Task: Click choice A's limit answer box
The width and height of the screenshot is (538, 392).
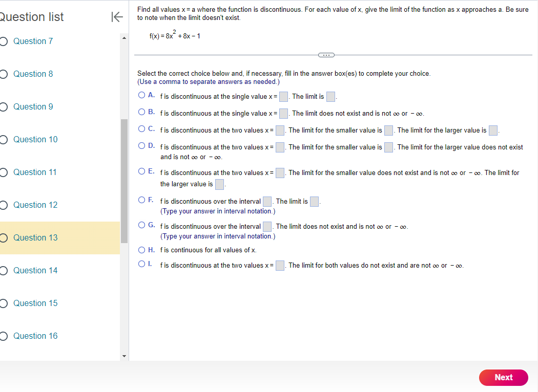Action: pos(331,97)
